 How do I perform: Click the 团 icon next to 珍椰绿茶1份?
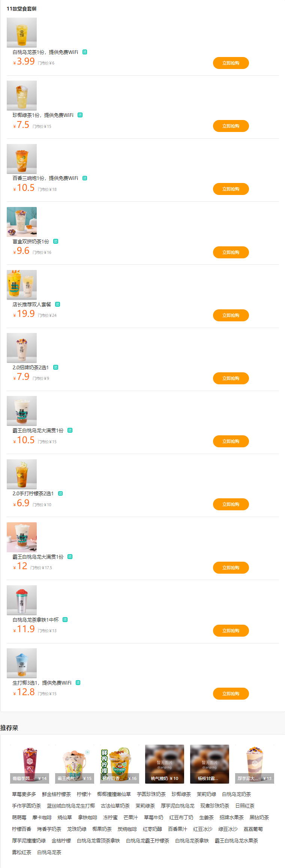coord(80,115)
